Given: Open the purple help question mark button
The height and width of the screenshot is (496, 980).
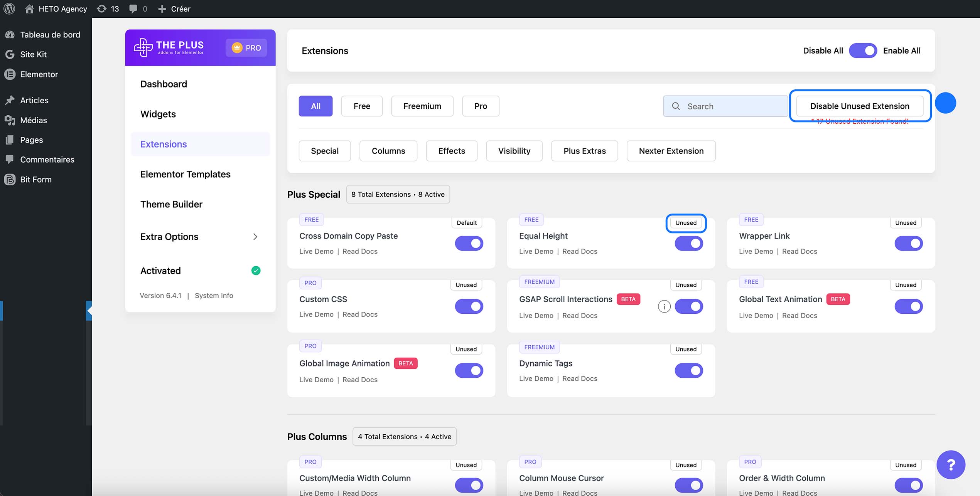Looking at the screenshot, I should (x=950, y=464).
